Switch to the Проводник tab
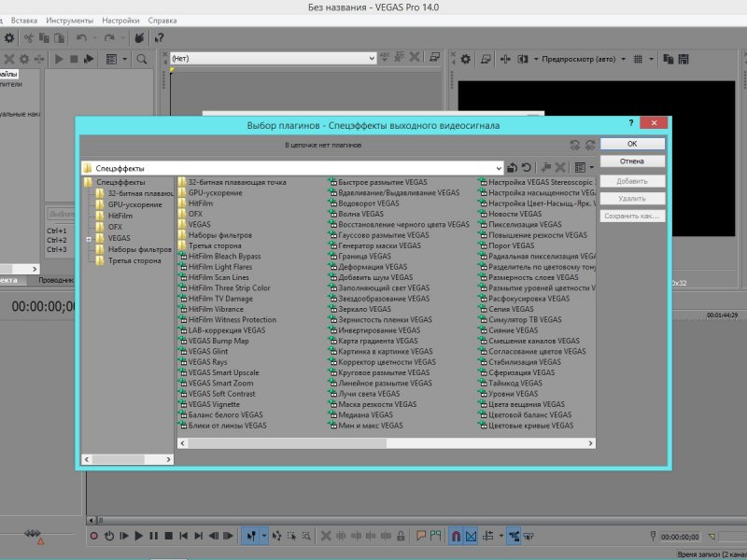This screenshot has height=560, width=747. pos(56,280)
